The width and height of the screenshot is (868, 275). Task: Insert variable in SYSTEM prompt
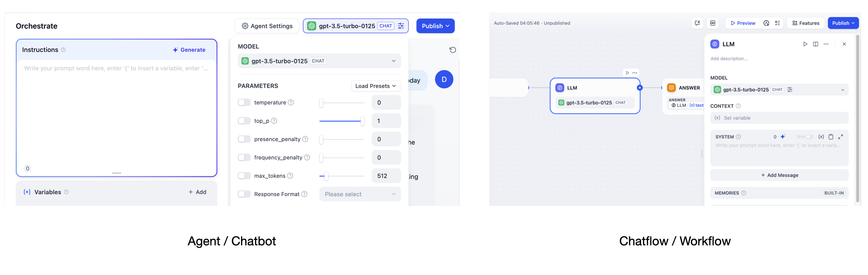coord(821,137)
